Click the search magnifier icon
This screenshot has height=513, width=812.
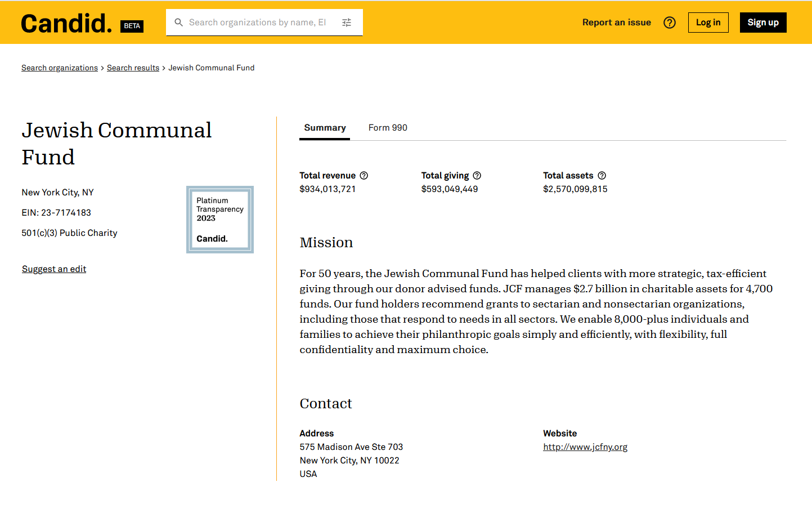point(179,23)
